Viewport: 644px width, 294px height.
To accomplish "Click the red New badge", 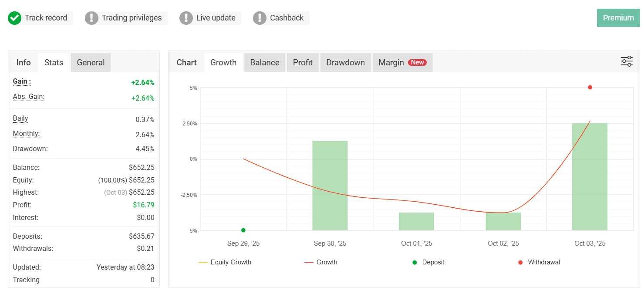I will tap(417, 62).
